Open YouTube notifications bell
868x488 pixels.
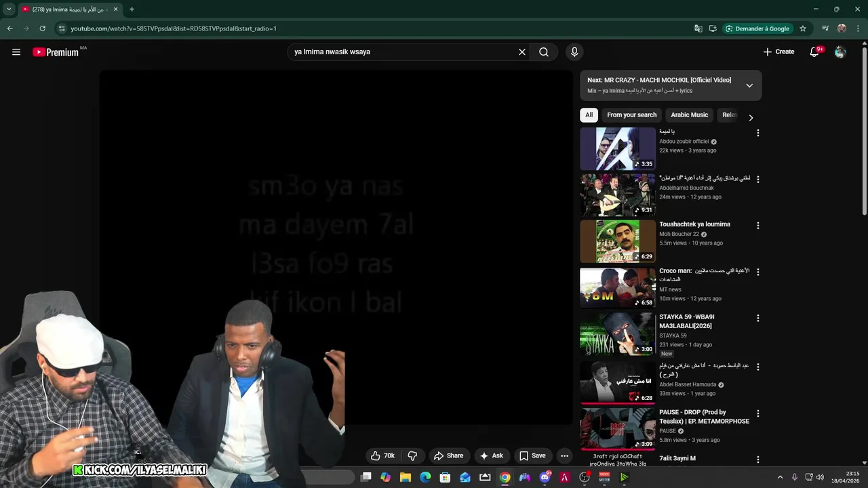(815, 52)
